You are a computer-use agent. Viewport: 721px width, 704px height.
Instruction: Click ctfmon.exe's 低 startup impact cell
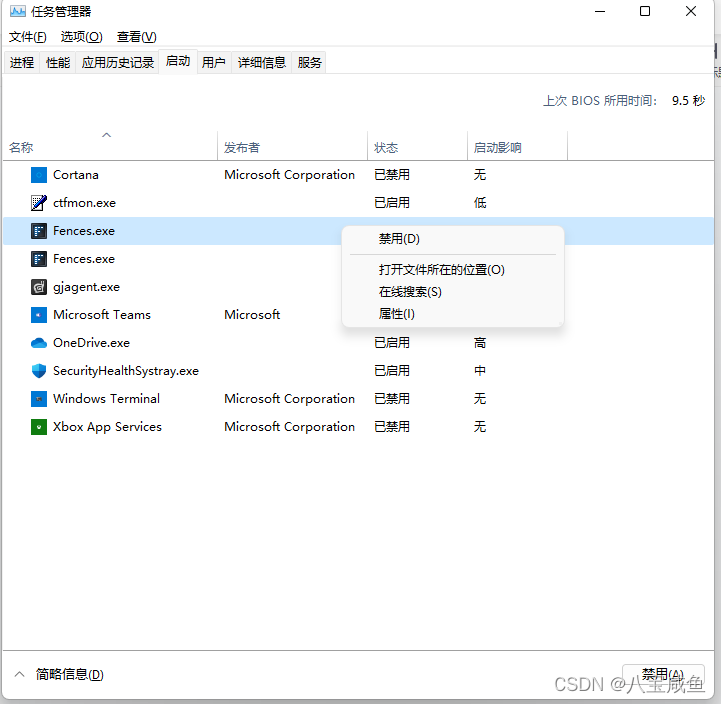pos(480,203)
